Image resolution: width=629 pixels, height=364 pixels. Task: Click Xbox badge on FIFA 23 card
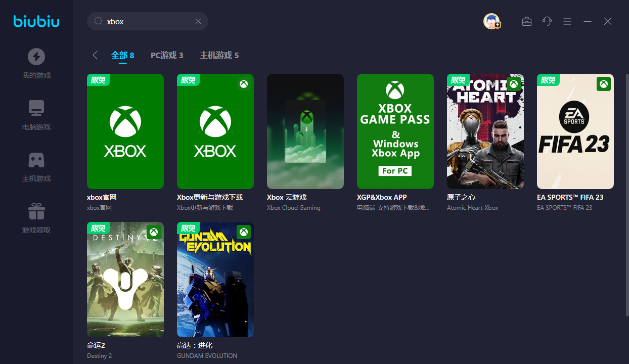click(x=604, y=84)
